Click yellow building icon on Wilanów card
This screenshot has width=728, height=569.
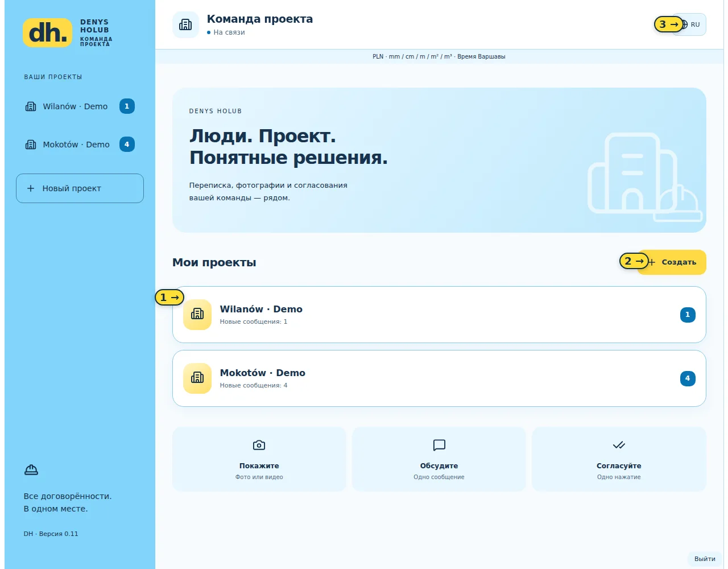pos(197,315)
